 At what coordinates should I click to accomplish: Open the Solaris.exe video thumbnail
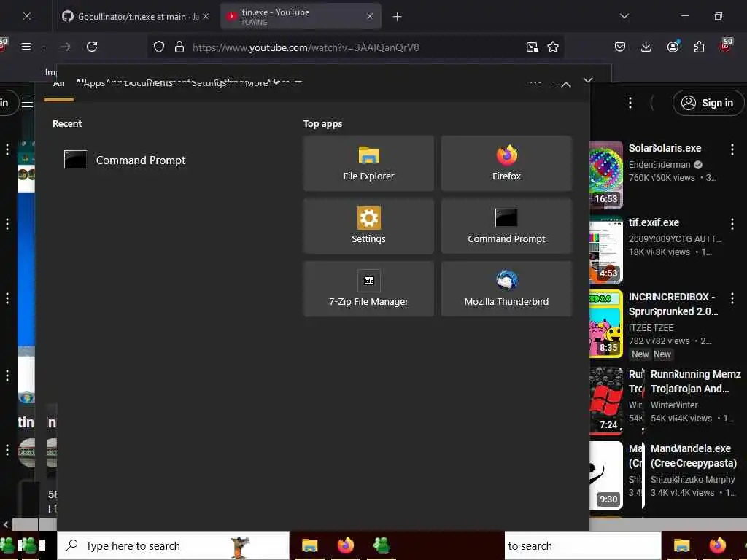pyautogui.click(x=605, y=175)
